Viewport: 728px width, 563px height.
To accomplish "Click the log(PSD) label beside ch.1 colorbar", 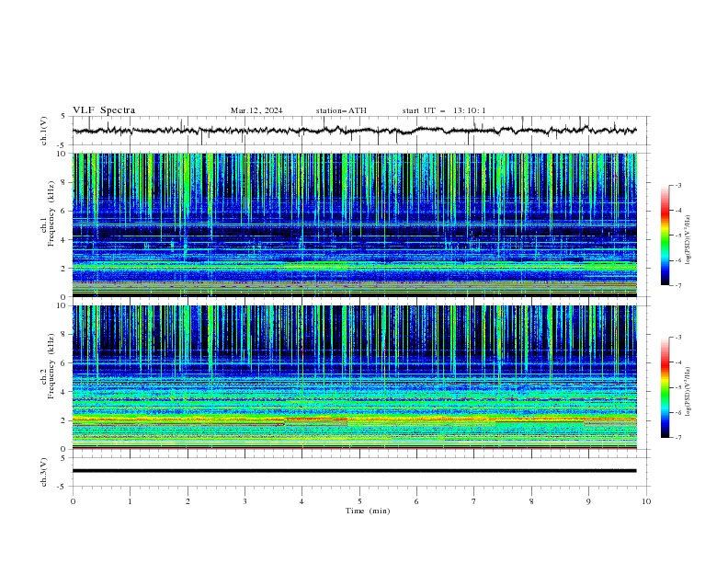I will [688, 240].
